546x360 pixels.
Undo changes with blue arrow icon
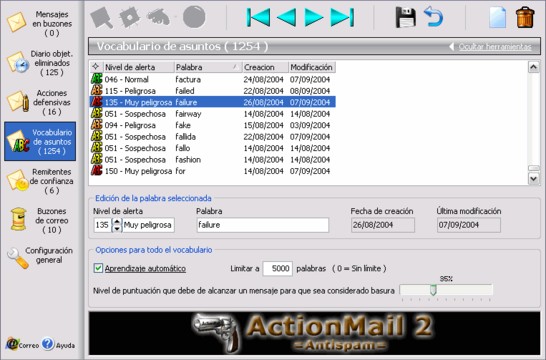(434, 17)
